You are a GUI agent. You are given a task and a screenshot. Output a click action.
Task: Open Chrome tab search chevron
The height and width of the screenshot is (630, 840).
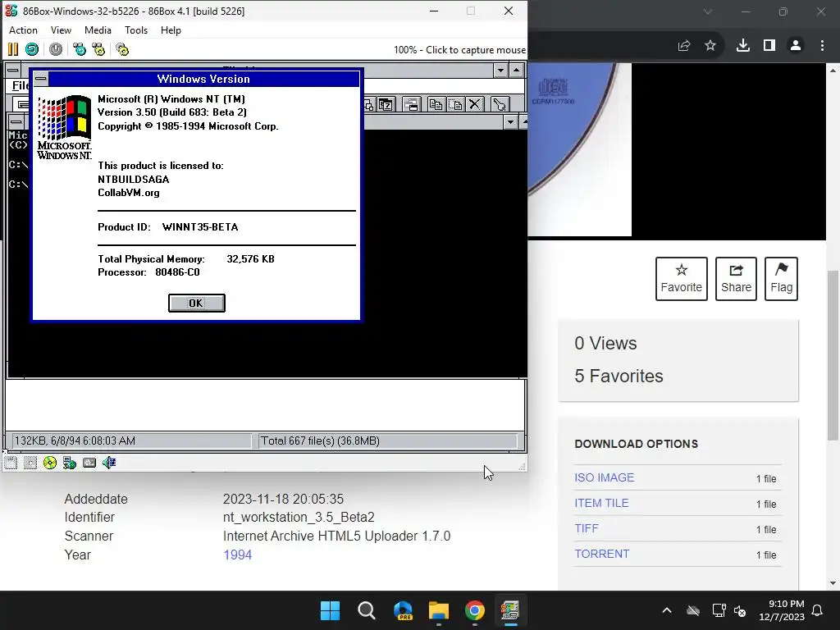coord(708,11)
